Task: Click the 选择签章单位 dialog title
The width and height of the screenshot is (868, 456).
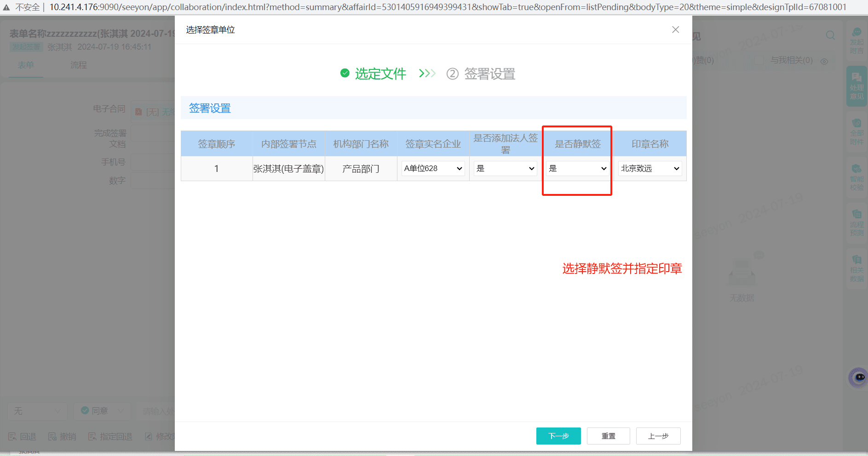Action: tap(210, 30)
